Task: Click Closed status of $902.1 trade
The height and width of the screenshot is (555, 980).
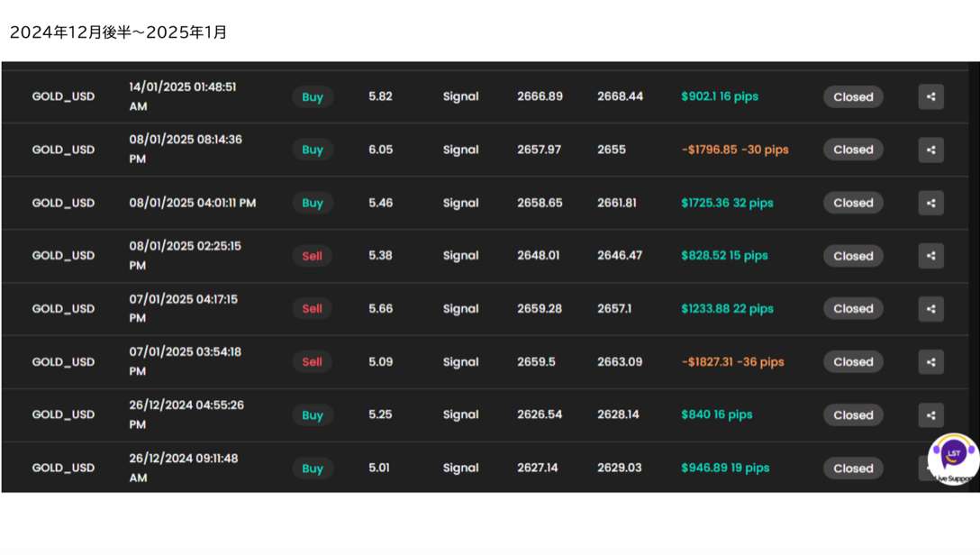Action: tap(853, 97)
